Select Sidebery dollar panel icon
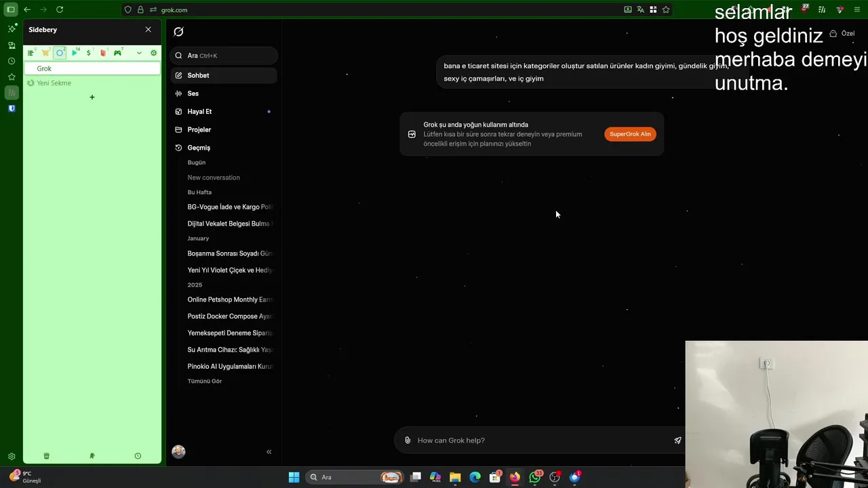Screen dimensions: 868x488 click(x=89, y=53)
